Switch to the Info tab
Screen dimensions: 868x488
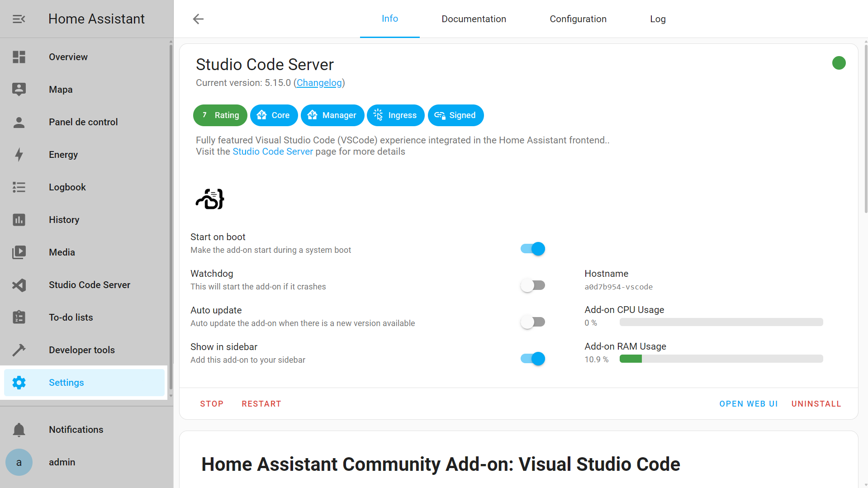(389, 19)
